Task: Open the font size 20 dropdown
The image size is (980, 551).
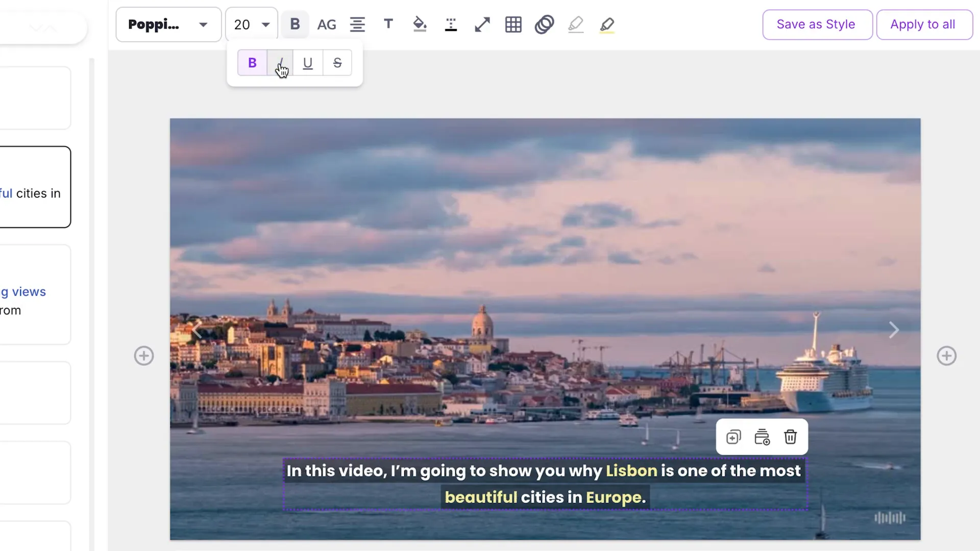Action: coord(252,24)
